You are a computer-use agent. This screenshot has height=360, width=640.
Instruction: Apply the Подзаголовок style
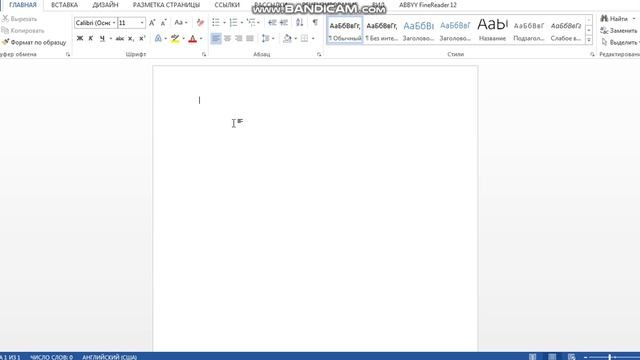pos(529,30)
